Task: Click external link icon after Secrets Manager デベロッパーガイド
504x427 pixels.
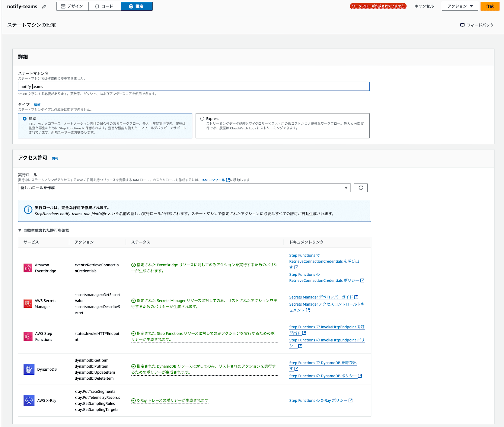Action: (x=356, y=297)
